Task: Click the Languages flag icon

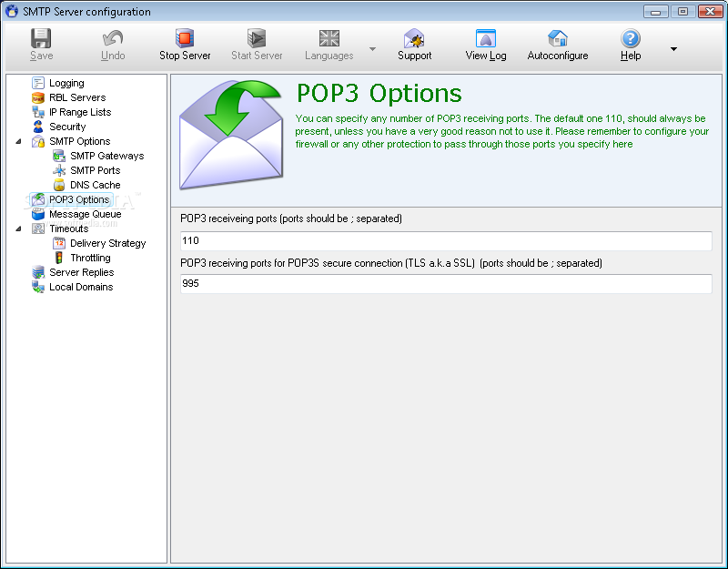Action: (329, 38)
